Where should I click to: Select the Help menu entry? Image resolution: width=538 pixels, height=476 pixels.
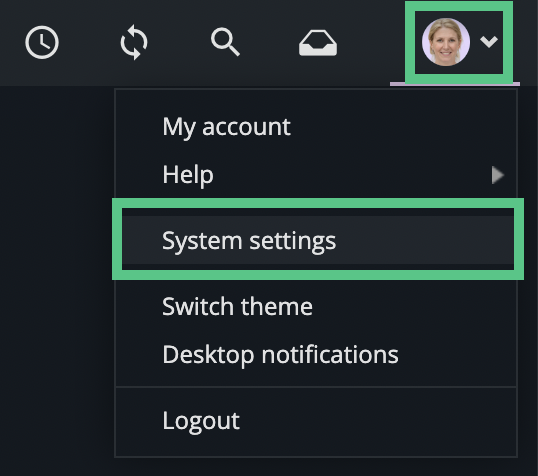point(316,175)
